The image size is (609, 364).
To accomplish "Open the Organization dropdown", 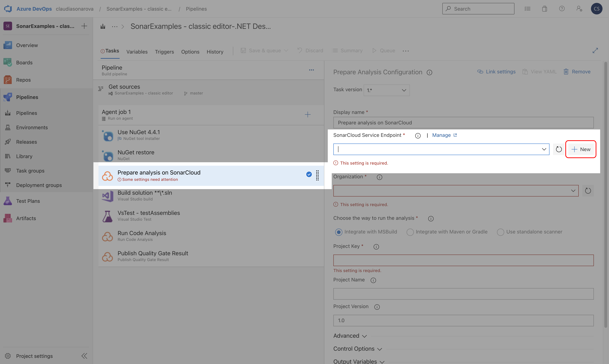I will pos(456,191).
